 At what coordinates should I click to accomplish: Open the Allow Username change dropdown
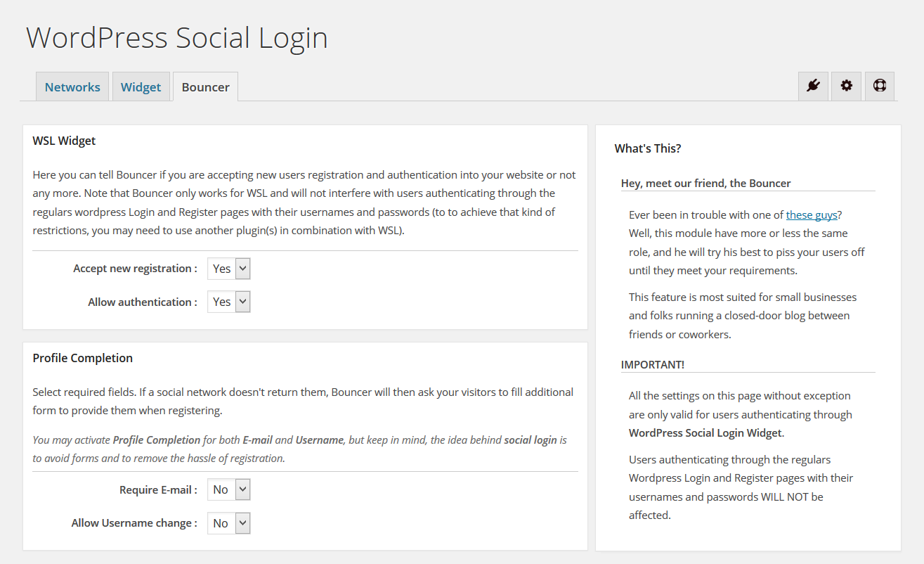(x=229, y=523)
